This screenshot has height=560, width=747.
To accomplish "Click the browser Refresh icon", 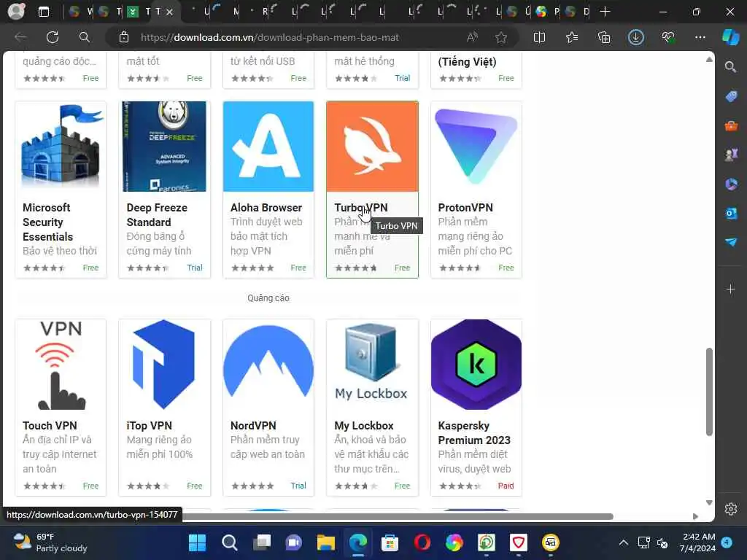I will click(53, 37).
